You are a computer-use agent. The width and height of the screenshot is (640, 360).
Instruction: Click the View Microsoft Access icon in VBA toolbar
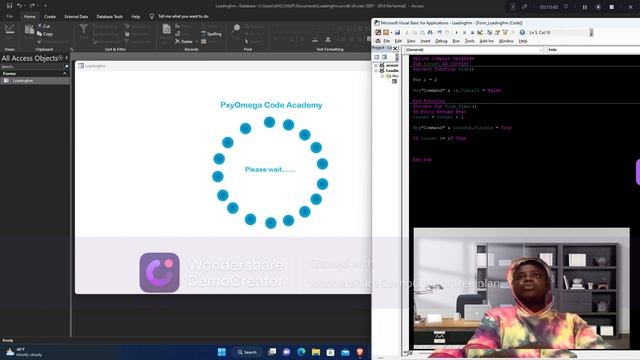378,32
